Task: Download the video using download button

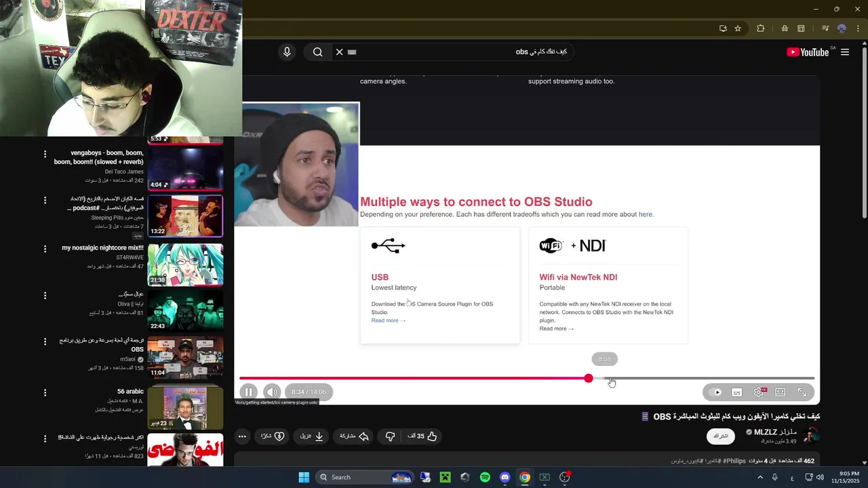Action: click(x=312, y=436)
